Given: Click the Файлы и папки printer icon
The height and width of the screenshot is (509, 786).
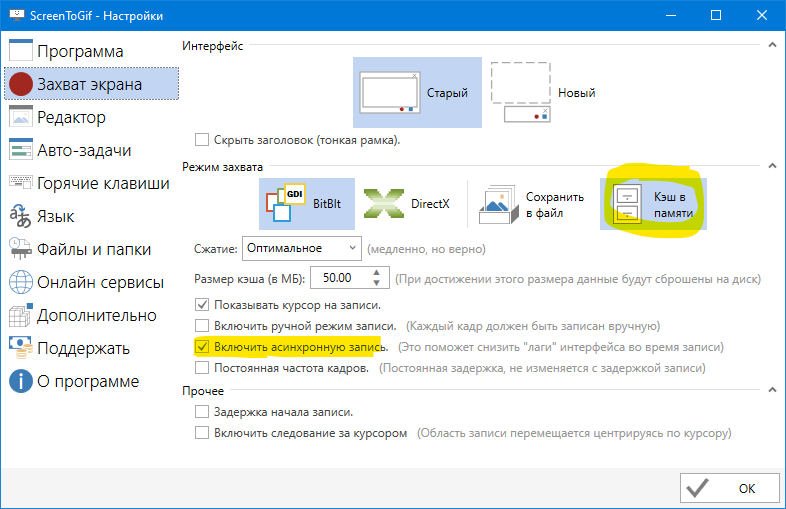Looking at the screenshot, I should tap(21, 249).
